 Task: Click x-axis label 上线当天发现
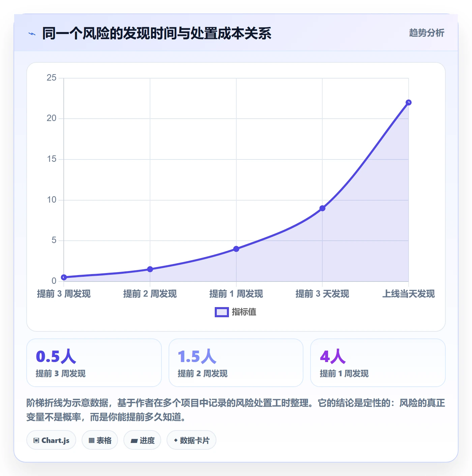tap(408, 294)
